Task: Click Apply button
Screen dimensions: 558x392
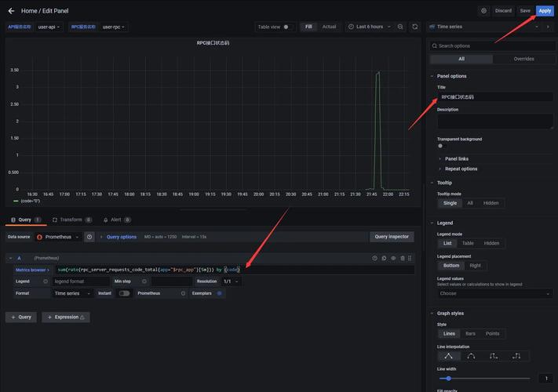Action: click(x=545, y=11)
